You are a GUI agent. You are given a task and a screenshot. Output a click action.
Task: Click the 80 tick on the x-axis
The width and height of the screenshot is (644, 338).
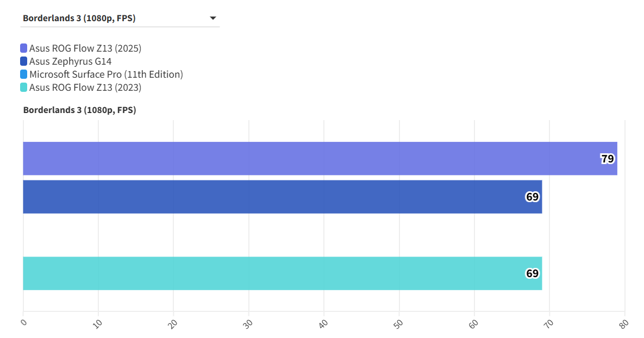(x=624, y=323)
